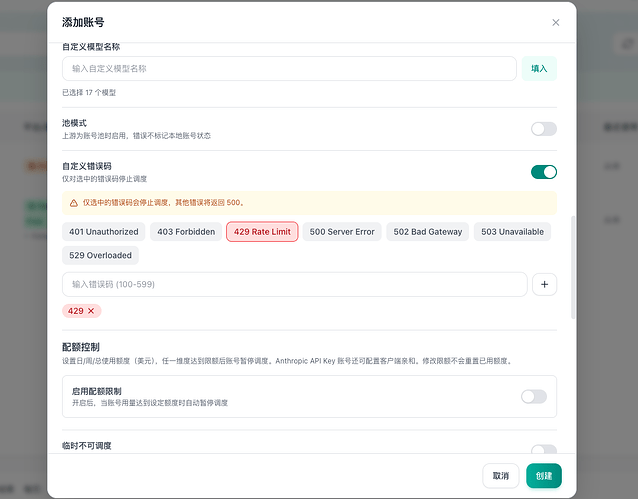Select the 401 Unauthorized chip
Screen dimensions: 638x499
103,232
